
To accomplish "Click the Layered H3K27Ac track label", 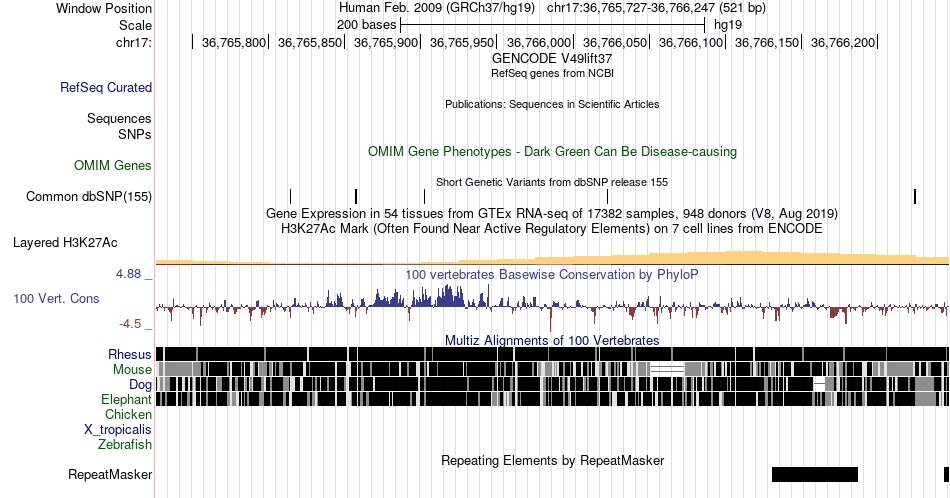I will 65,242.
